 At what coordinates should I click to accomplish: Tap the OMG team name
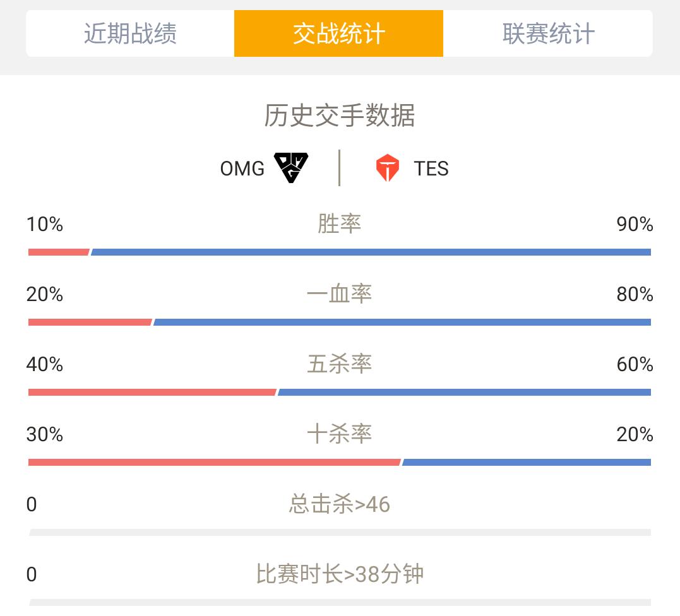pyautogui.click(x=242, y=169)
